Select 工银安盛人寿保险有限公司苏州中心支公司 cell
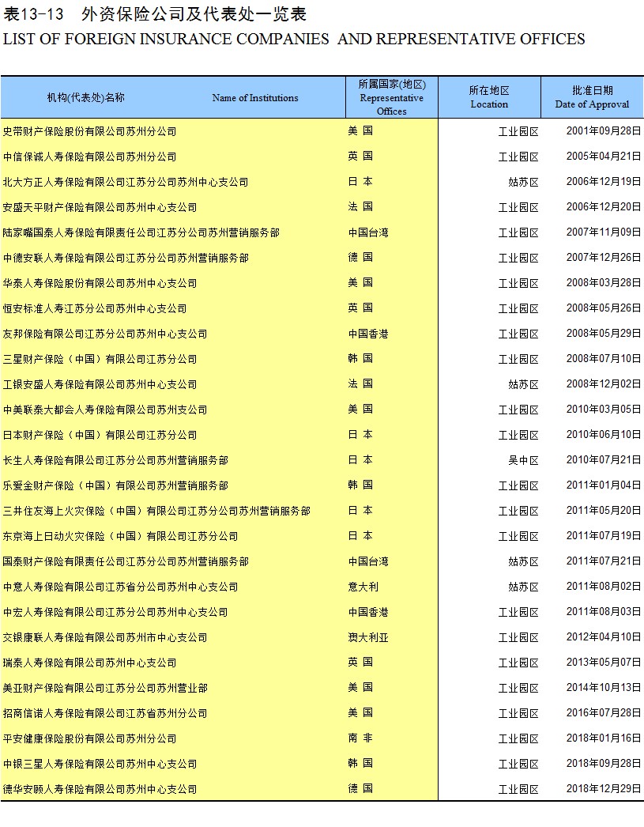 click(100, 384)
